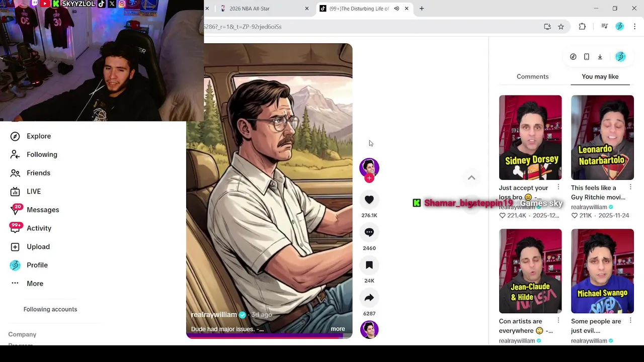Open Messages with the 20 badge
644x362 pixels.
coord(16,210)
